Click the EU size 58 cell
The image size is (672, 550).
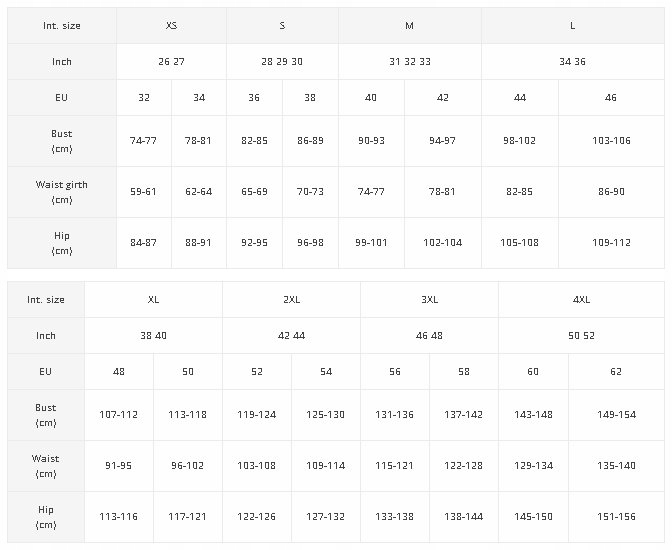point(463,372)
